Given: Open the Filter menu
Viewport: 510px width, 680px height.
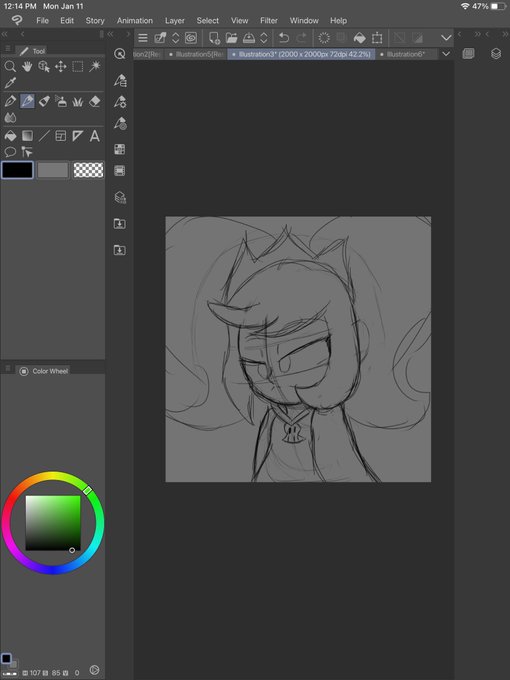Looking at the screenshot, I should (268, 20).
